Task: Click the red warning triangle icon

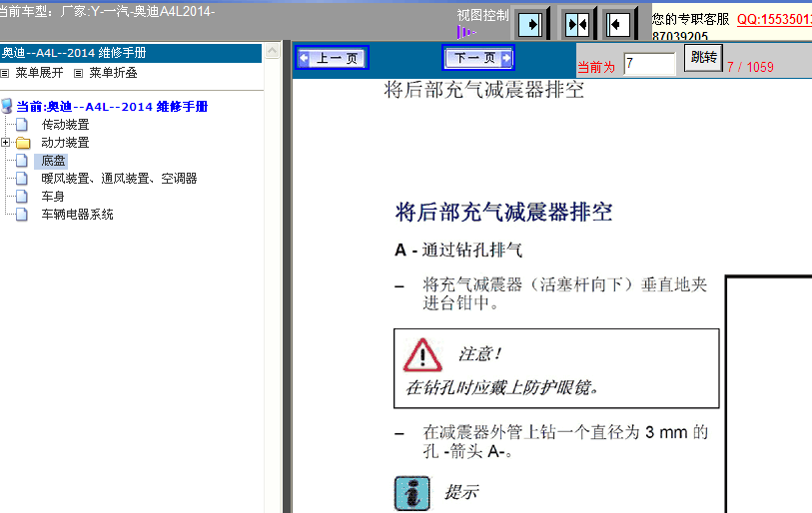Action: [422, 355]
